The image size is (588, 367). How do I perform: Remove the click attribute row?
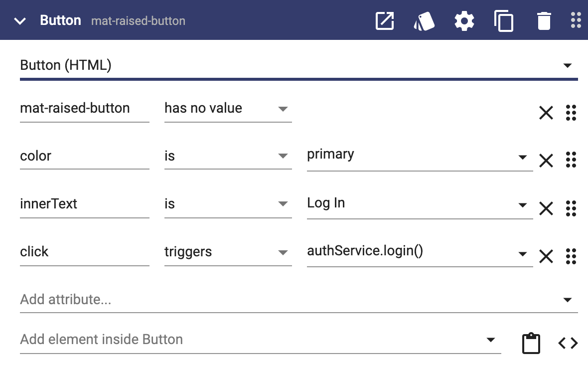546,257
